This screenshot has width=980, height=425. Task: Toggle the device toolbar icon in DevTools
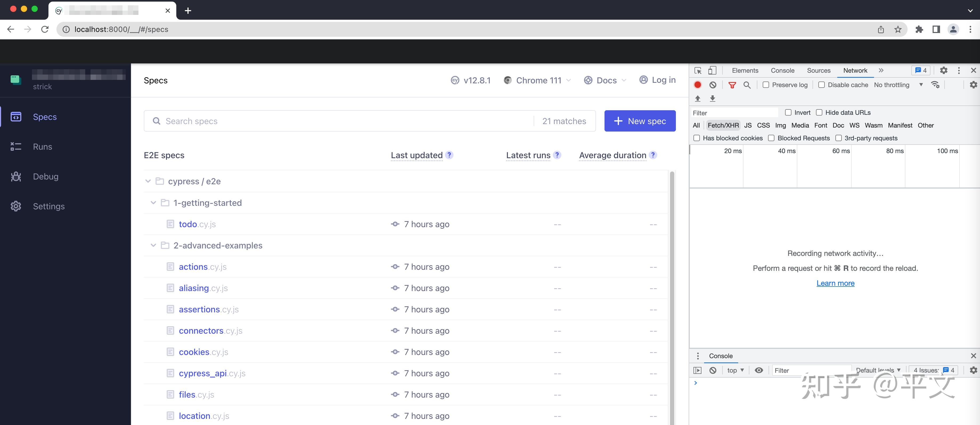[x=712, y=70]
